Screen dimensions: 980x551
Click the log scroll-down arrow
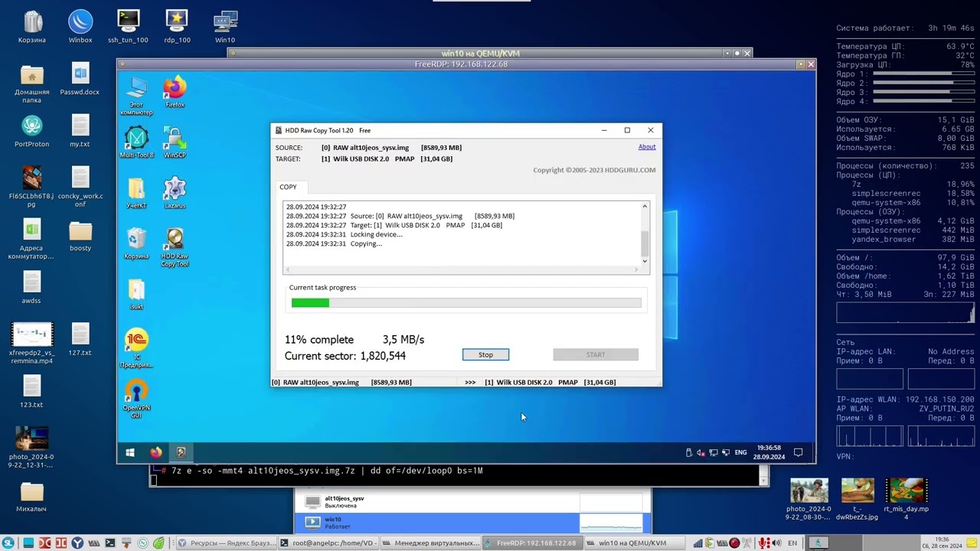pos(645,261)
